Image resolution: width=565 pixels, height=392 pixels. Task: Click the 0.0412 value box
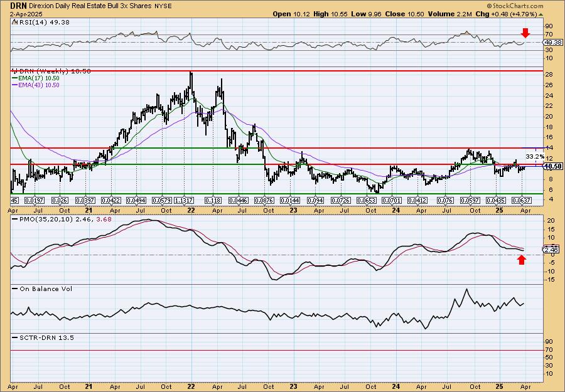[x=417, y=200]
